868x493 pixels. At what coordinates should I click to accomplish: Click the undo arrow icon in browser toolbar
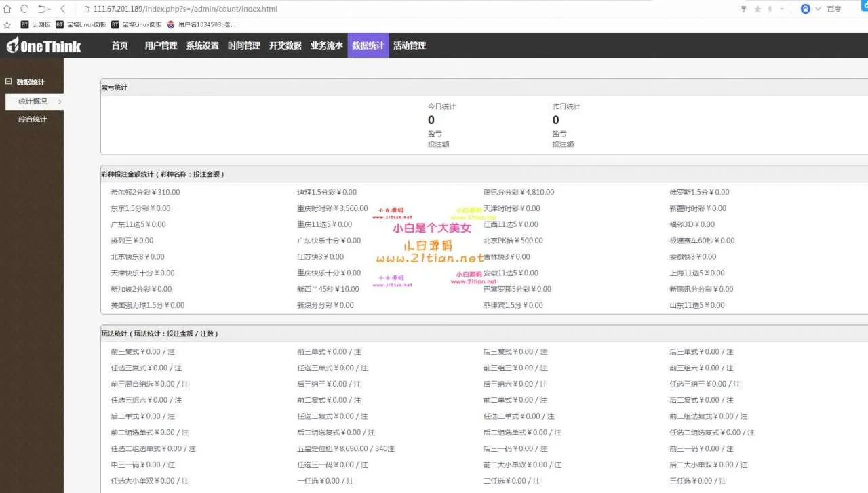point(41,9)
